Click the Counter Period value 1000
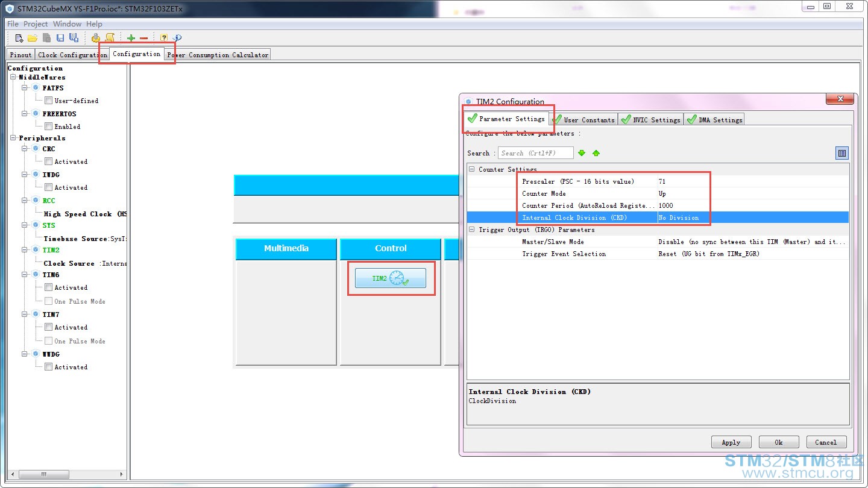868x488 pixels. [753, 205]
